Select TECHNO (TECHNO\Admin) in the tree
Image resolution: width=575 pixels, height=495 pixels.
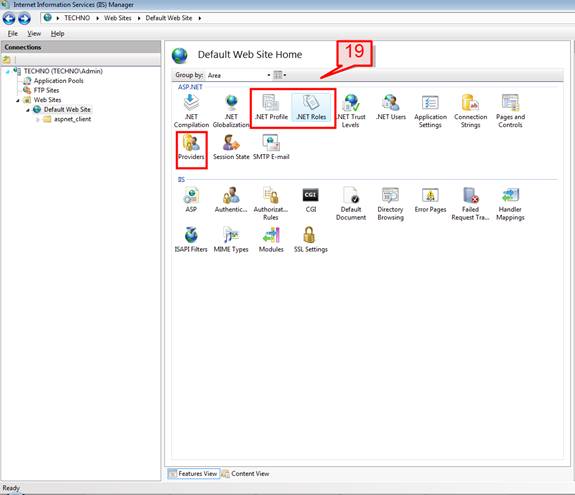63,71
